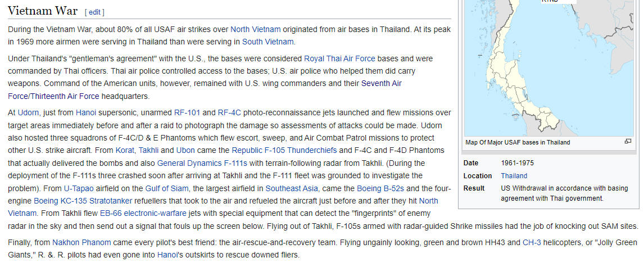Open Republic F-105 Thunderchiefs article
The width and height of the screenshot is (644, 262).
coord(284,150)
